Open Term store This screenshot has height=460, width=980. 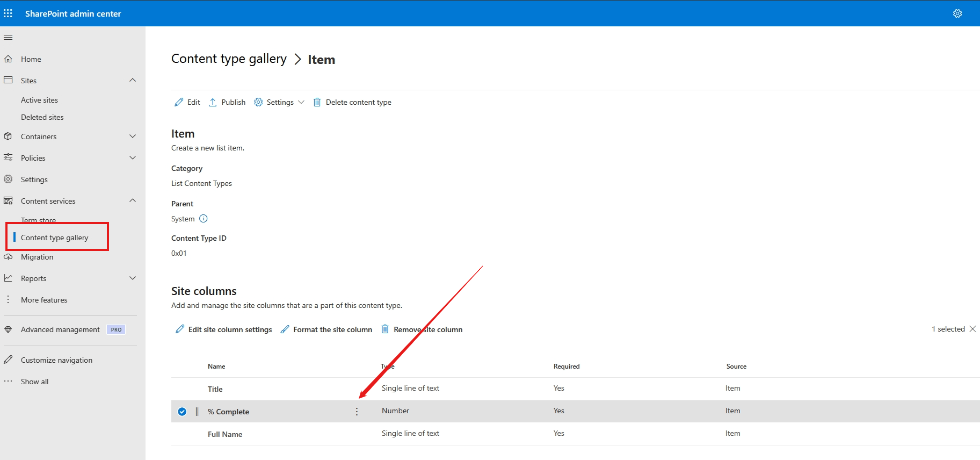(x=38, y=220)
